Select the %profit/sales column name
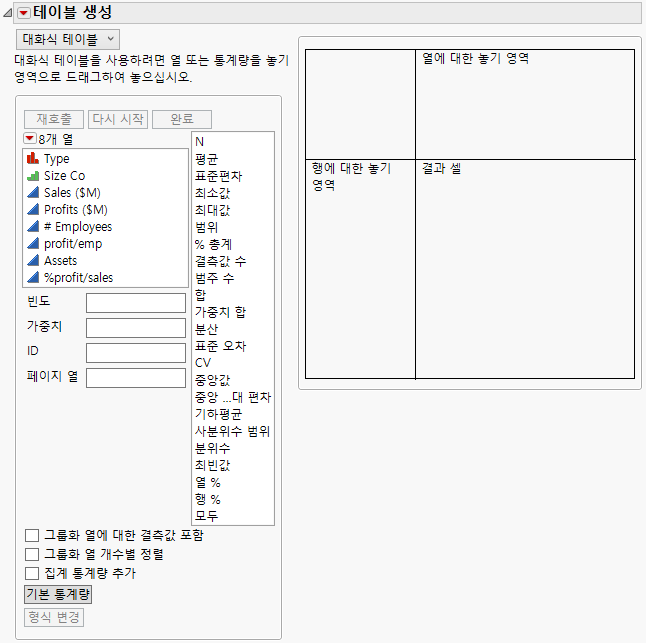646x643 pixels. coord(78,278)
